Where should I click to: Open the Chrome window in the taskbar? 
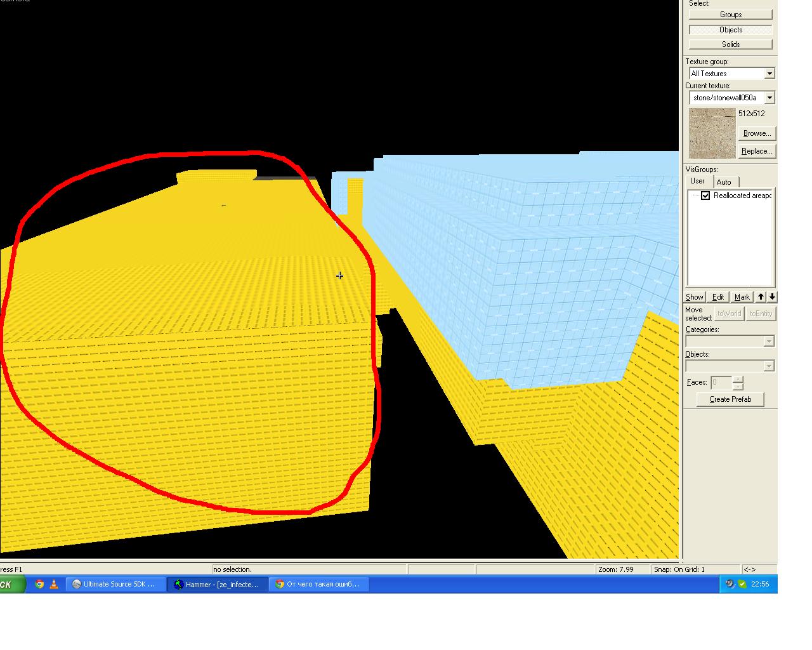point(318,584)
